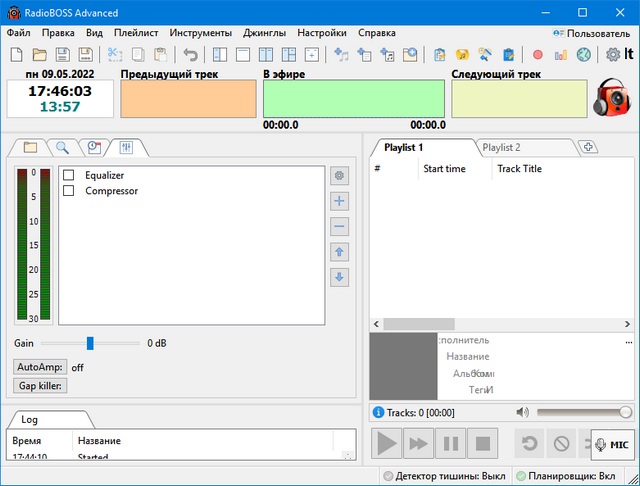Viewport: 640px width, 486px height.
Task: Click the Gap killer button
Action: pos(40,386)
